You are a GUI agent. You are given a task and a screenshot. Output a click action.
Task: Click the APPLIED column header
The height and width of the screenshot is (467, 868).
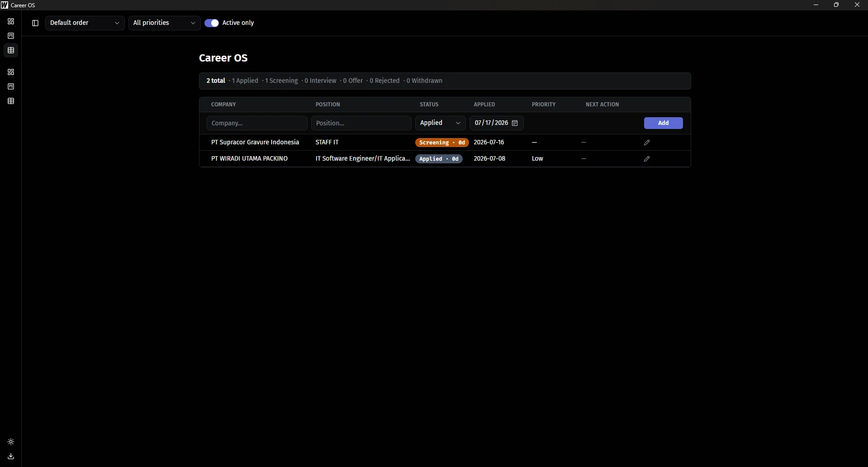(x=484, y=105)
